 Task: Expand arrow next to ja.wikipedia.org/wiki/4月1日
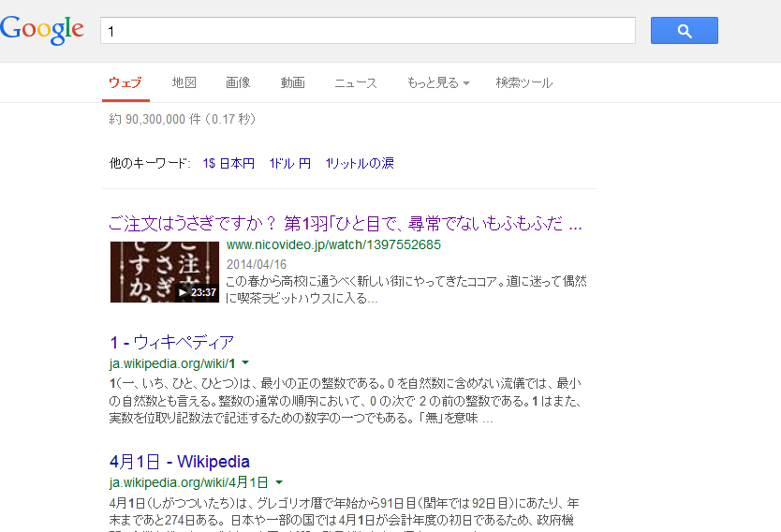(x=279, y=482)
